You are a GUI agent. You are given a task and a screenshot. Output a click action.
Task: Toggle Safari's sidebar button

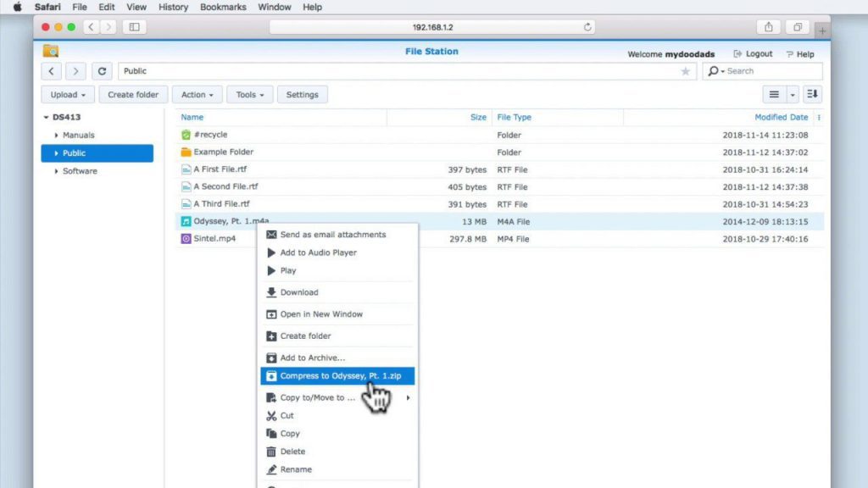coord(135,26)
